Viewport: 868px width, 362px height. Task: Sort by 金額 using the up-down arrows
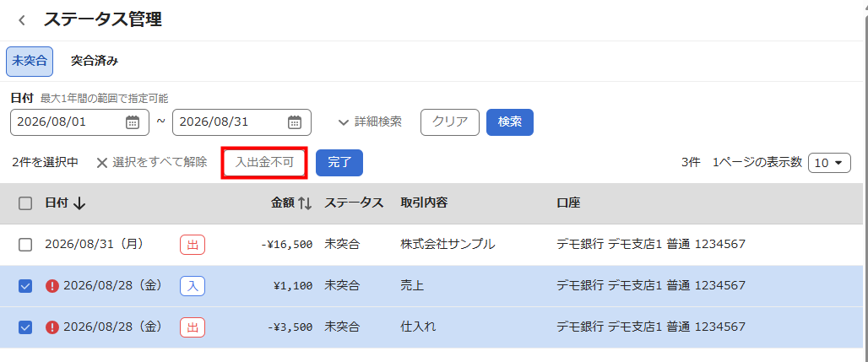coord(305,203)
